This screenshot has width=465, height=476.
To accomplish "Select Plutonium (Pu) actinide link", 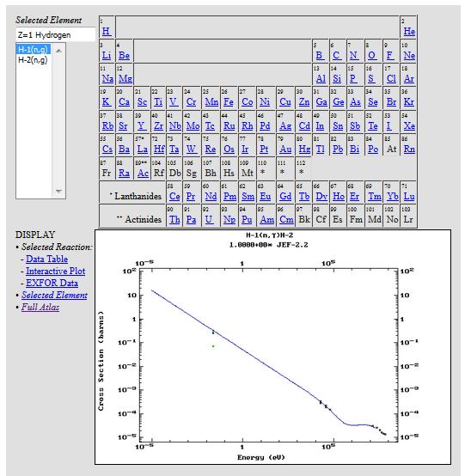I will click(x=247, y=219).
